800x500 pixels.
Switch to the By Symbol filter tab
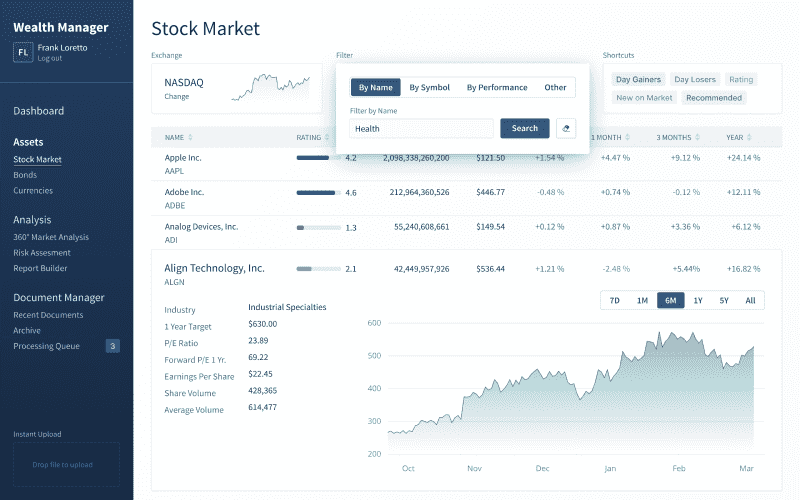[x=429, y=87]
